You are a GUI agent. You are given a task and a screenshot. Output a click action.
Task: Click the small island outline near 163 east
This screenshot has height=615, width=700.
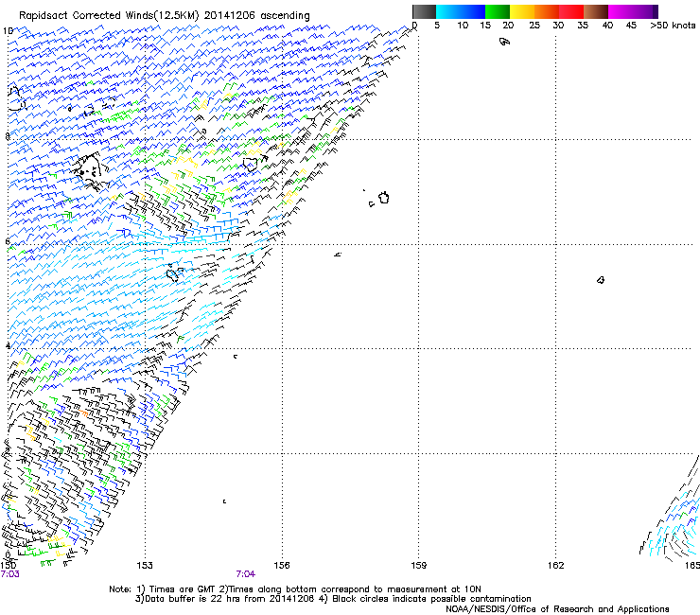[601, 280]
